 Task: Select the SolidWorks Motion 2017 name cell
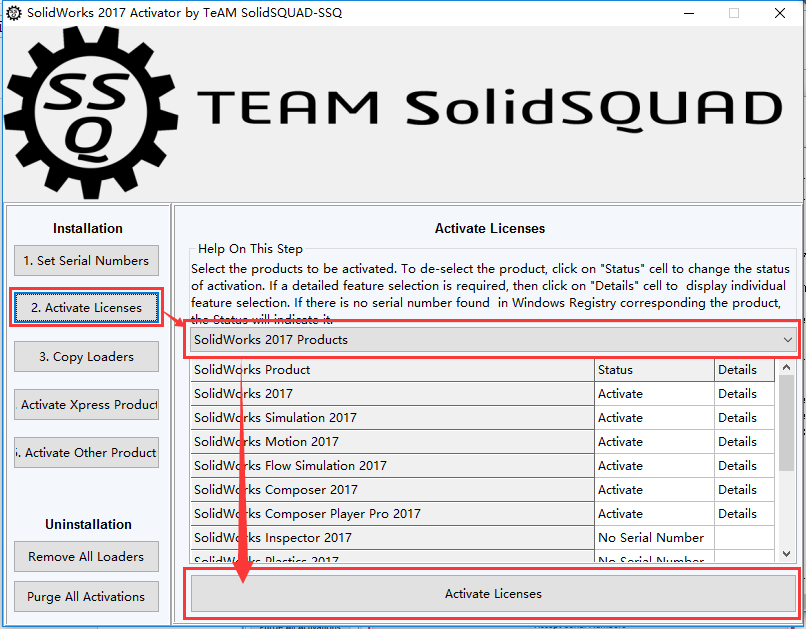coord(392,441)
